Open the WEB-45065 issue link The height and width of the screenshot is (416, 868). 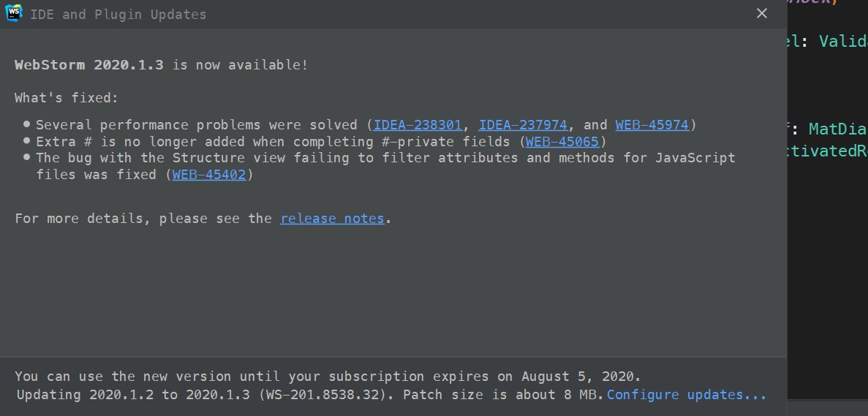562,141
